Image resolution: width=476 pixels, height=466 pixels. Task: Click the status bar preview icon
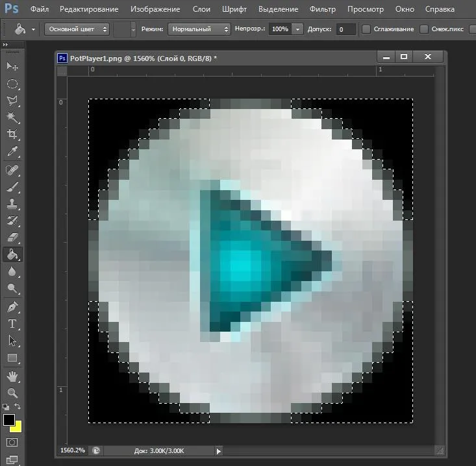(x=96, y=450)
